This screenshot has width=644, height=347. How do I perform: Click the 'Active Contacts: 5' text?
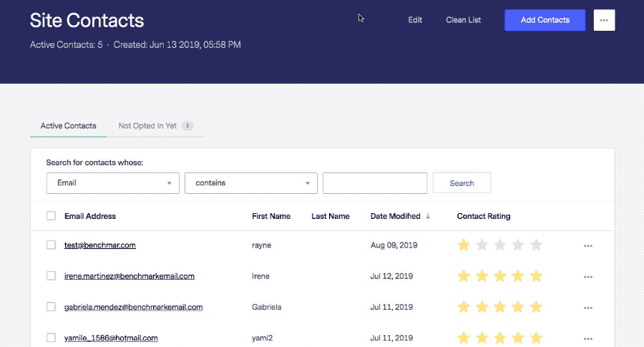click(66, 45)
